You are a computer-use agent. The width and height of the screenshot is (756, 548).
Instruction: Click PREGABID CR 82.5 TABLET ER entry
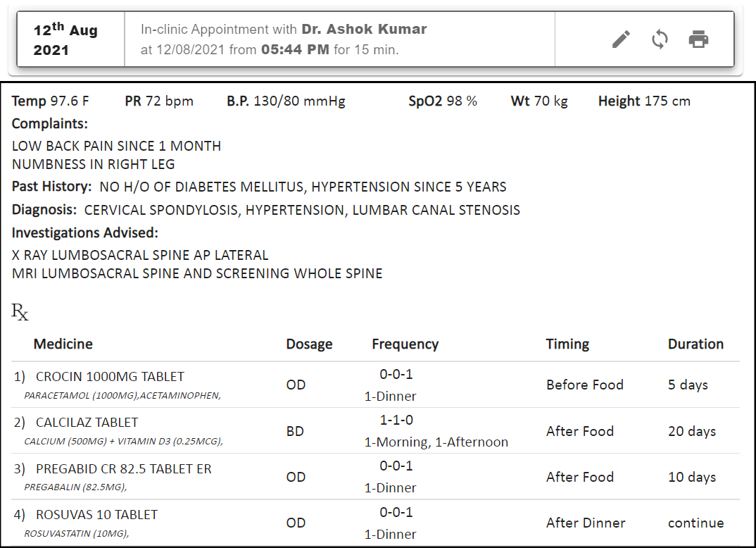(123, 469)
